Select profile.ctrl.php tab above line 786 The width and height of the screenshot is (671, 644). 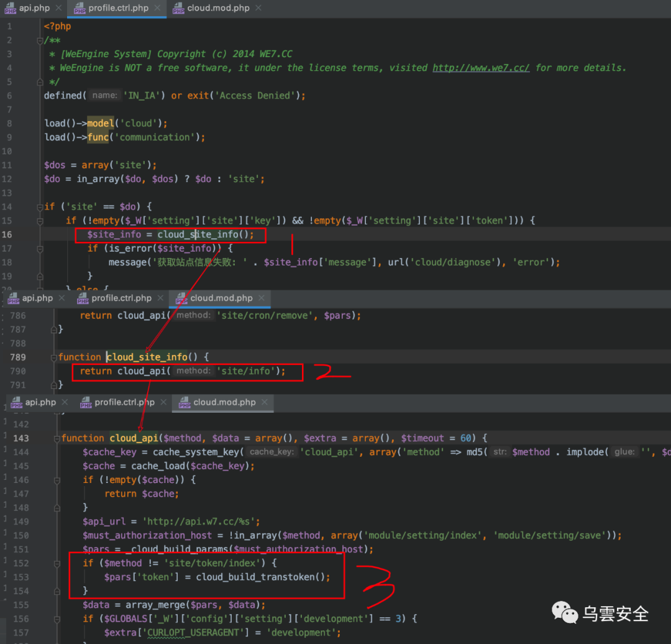point(121,298)
